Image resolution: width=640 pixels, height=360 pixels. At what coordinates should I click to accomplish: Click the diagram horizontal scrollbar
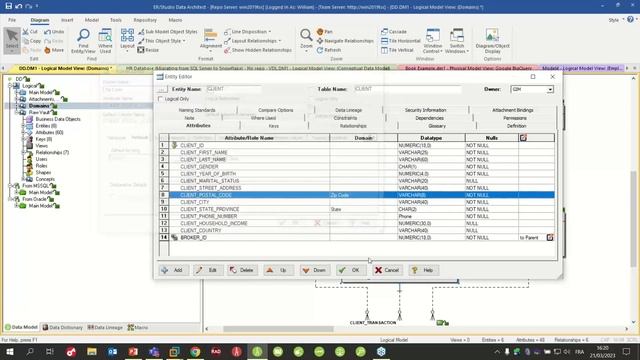278,329
